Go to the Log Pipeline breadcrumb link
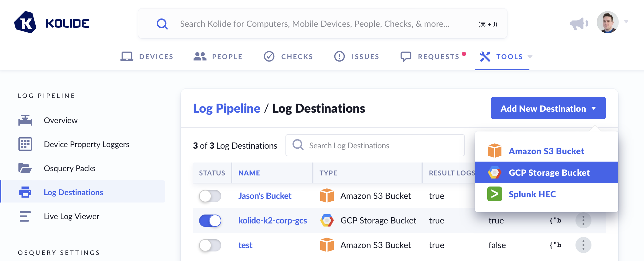Screen dimensions: 644x261 pos(226,108)
